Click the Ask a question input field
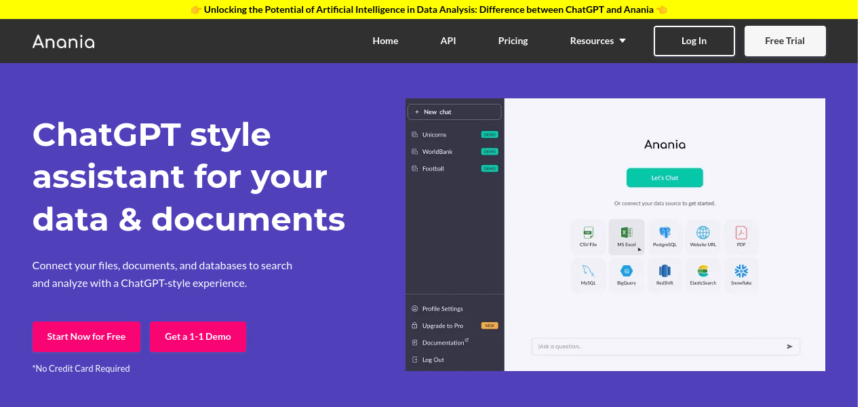The width and height of the screenshot is (868, 407). 658,347
